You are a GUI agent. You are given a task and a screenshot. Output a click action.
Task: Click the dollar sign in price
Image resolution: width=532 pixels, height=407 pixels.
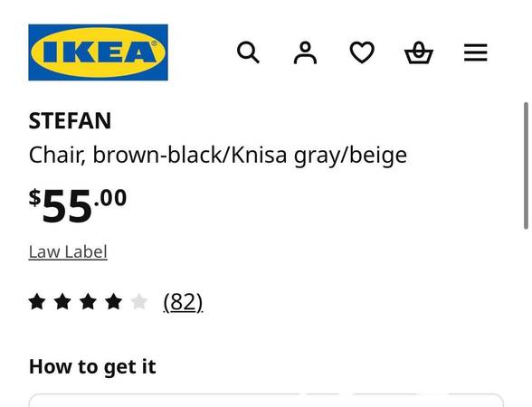(x=35, y=198)
